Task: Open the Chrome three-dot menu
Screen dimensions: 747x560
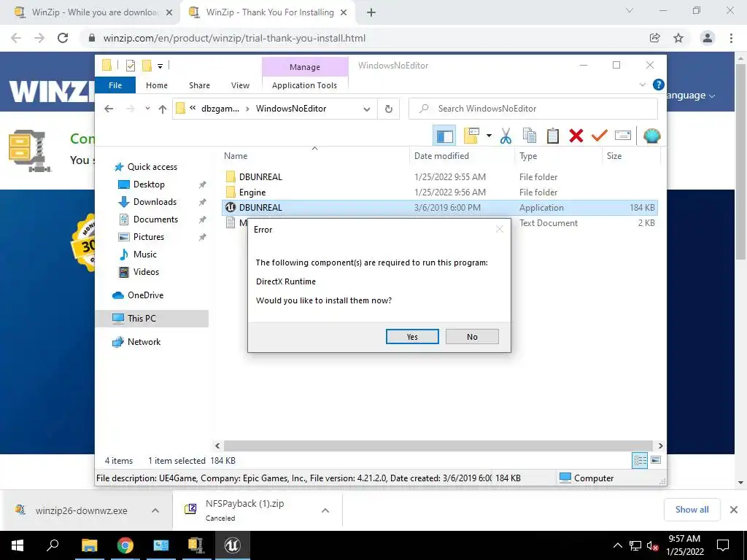Action: pyautogui.click(x=731, y=38)
